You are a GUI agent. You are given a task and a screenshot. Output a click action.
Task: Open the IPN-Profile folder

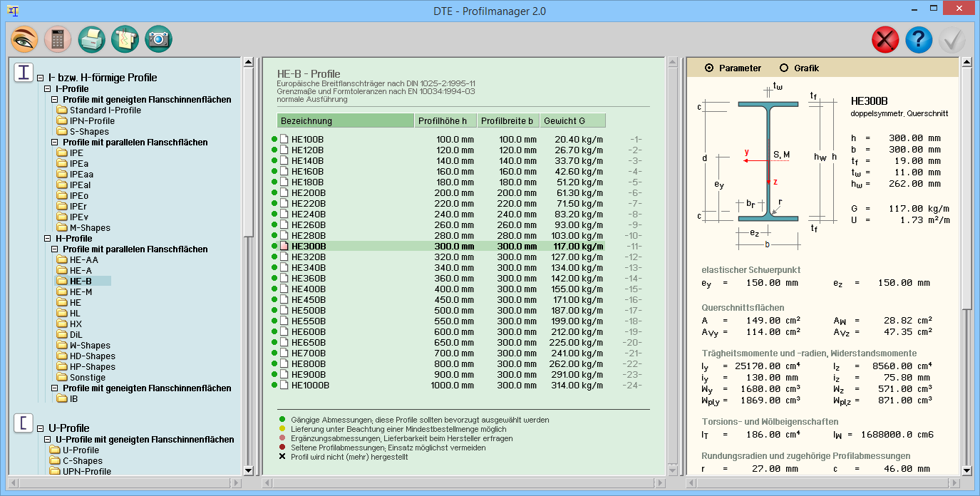91,121
